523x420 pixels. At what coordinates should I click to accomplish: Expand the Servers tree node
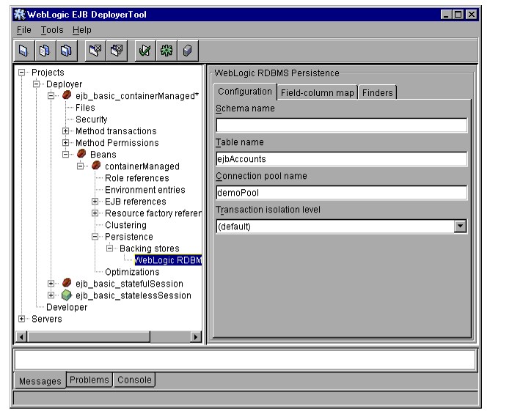pyautogui.click(x=22, y=319)
